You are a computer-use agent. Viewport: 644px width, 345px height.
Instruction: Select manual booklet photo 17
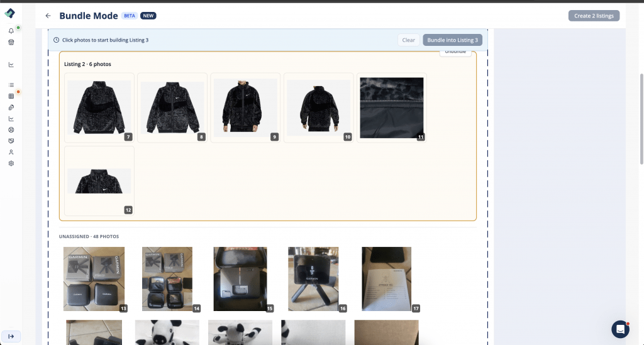coord(387,279)
